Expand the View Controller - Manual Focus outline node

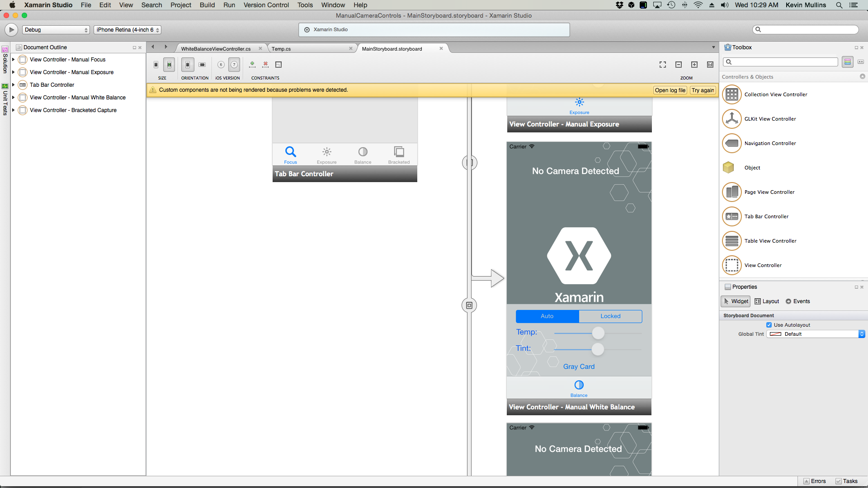[13, 59]
